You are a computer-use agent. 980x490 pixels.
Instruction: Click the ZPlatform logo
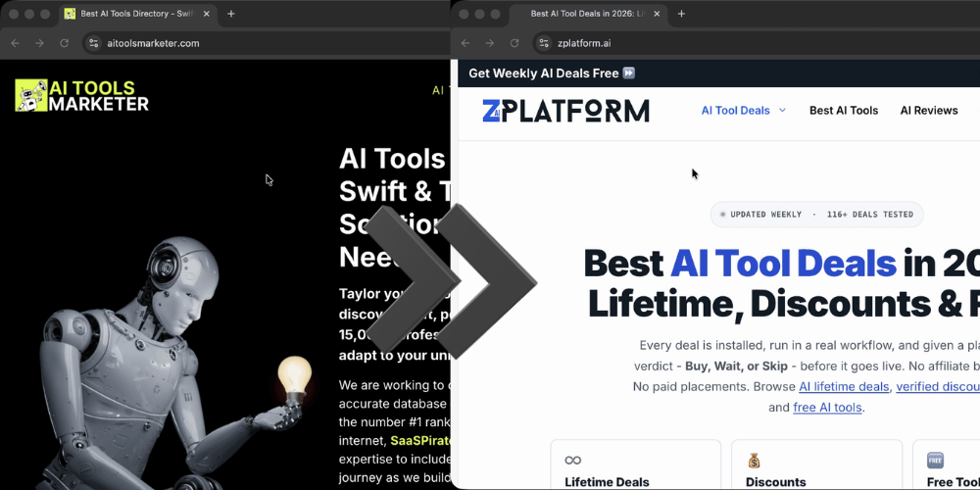pyautogui.click(x=565, y=111)
